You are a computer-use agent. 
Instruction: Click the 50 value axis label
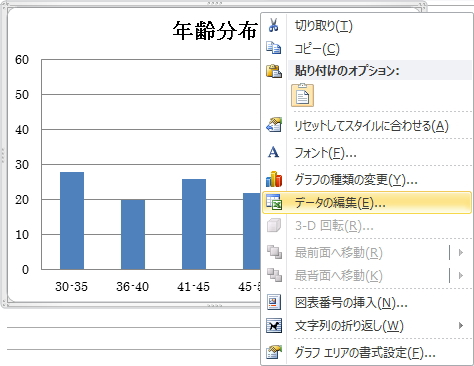(x=22, y=95)
